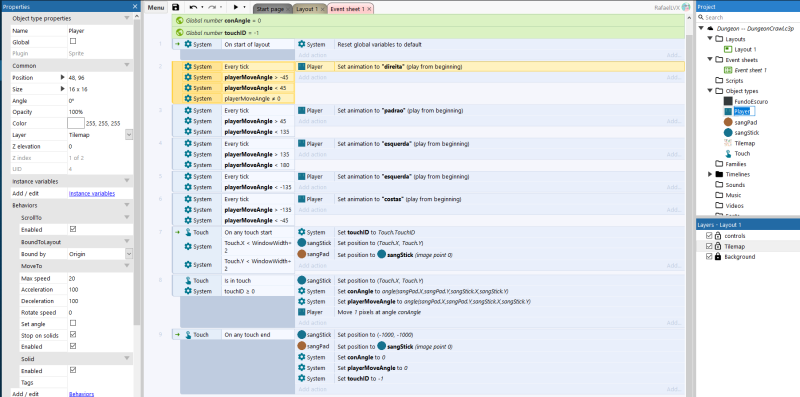Click the Redo arrow icon

[x=212, y=8]
